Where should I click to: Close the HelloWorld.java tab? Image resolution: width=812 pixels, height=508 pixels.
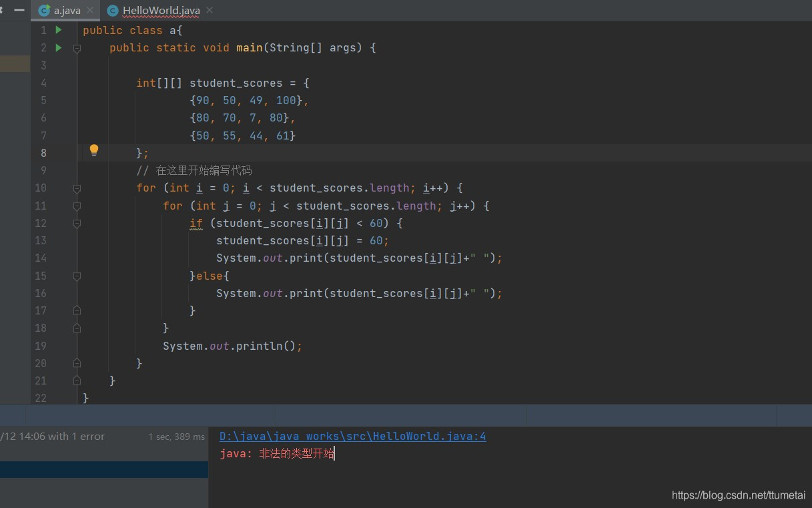[x=210, y=10]
